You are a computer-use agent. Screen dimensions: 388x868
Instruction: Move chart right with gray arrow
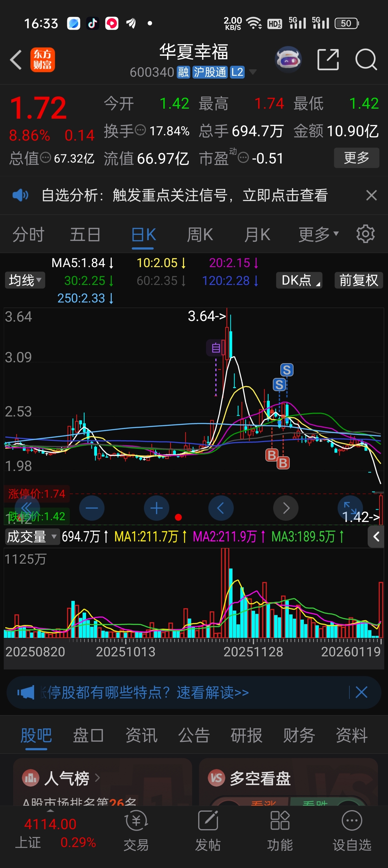pos(286,508)
